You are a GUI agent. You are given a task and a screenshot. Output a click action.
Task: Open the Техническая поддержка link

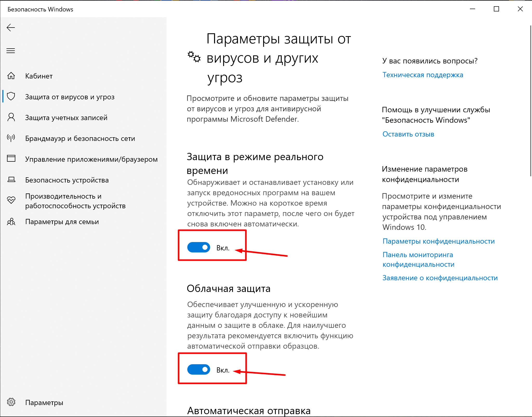pyautogui.click(x=423, y=75)
